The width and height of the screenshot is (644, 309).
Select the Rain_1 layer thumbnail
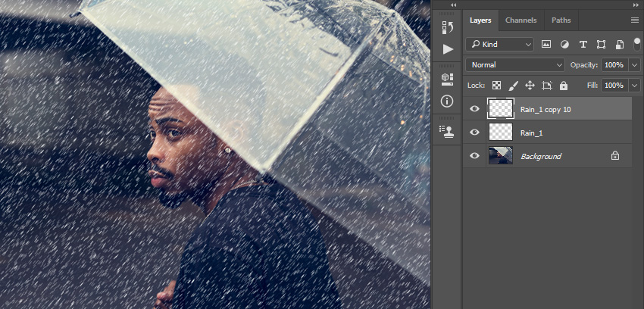point(501,132)
